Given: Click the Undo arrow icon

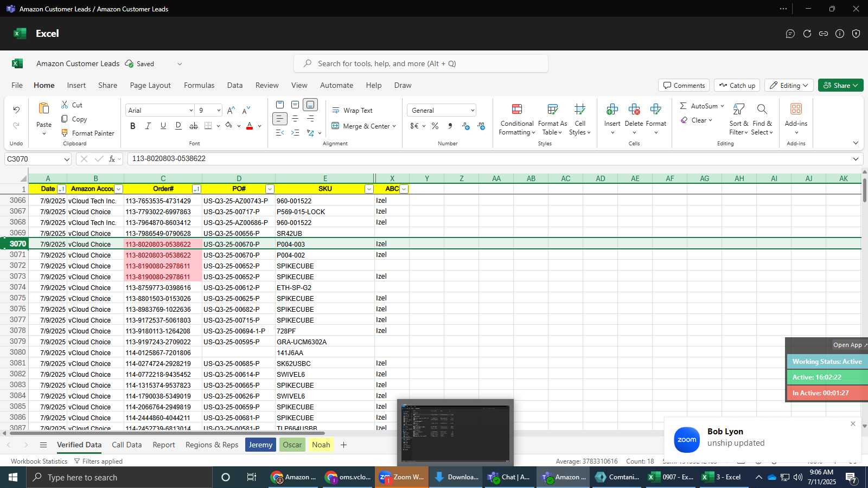Looking at the screenshot, I should tap(16, 110).
